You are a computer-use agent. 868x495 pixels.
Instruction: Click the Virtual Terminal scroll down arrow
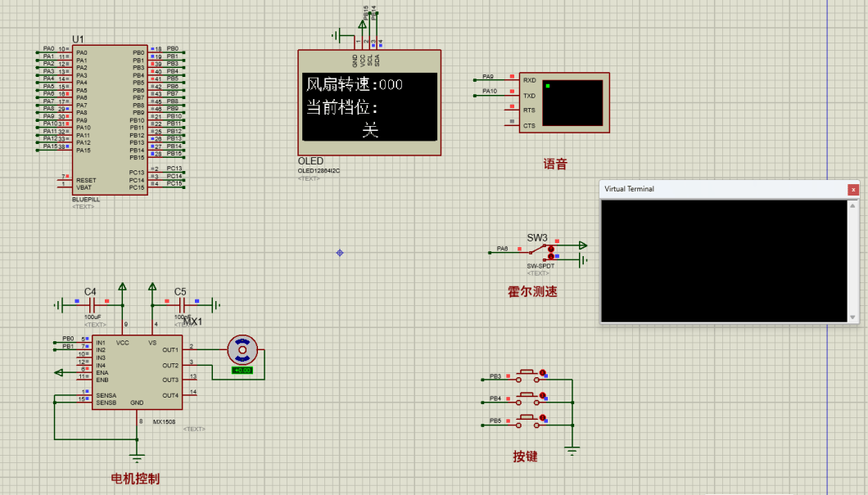point(853,317)
